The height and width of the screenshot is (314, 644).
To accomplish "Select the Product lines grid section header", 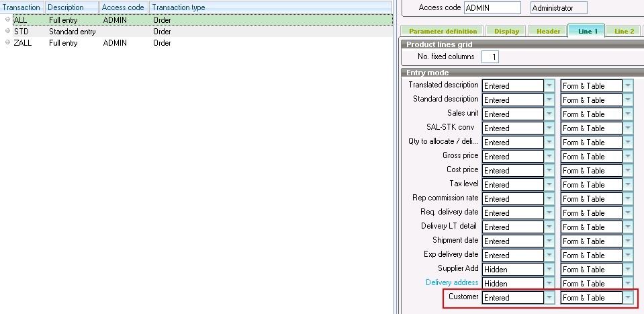I will [522, 45].
